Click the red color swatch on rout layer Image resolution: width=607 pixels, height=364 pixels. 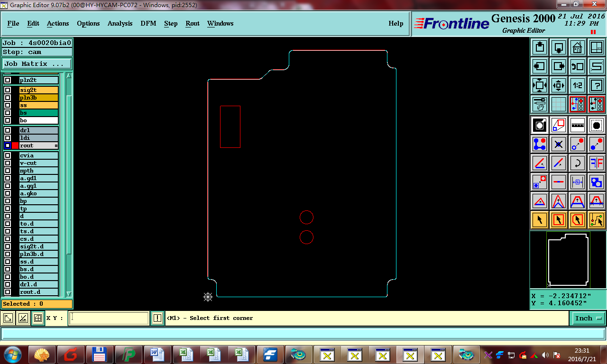click(x=15, y=146)
